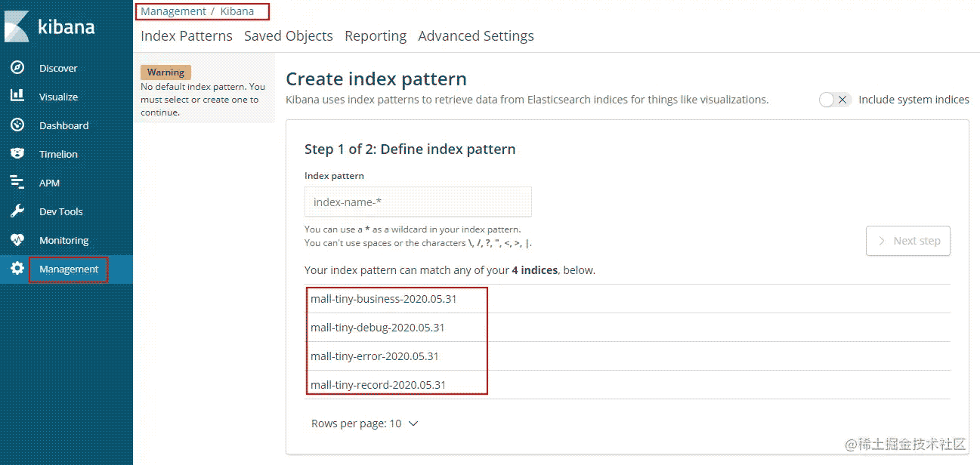Click the Visualize bar chart icon
The image size is (980, 465).
pos(17,97)
